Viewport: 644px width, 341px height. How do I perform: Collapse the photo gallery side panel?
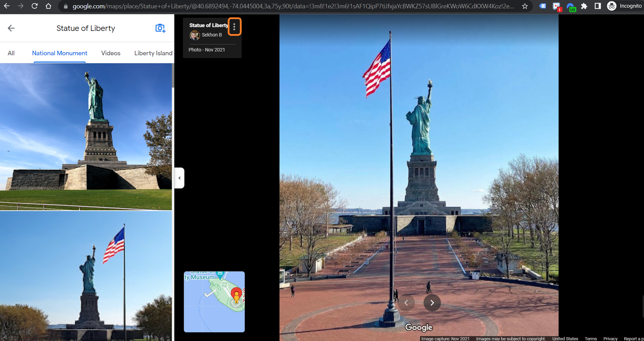(x=179, y=178)
